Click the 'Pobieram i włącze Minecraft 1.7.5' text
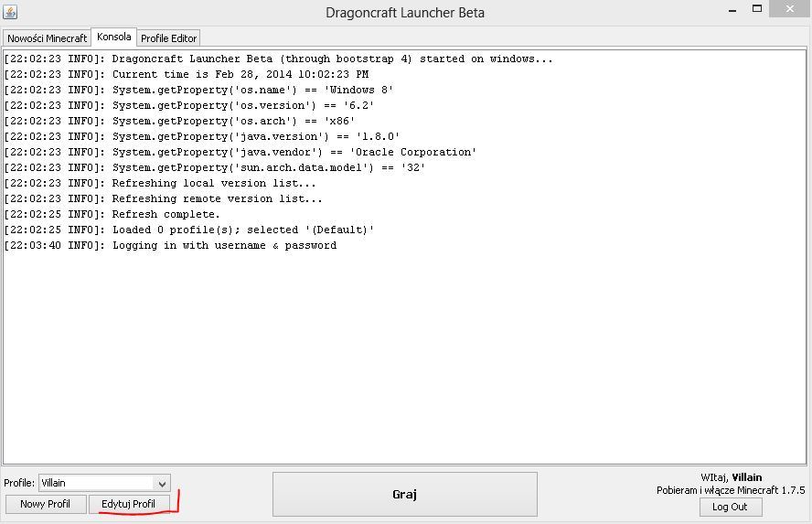 pyautogui.click(x=731, y=490)
